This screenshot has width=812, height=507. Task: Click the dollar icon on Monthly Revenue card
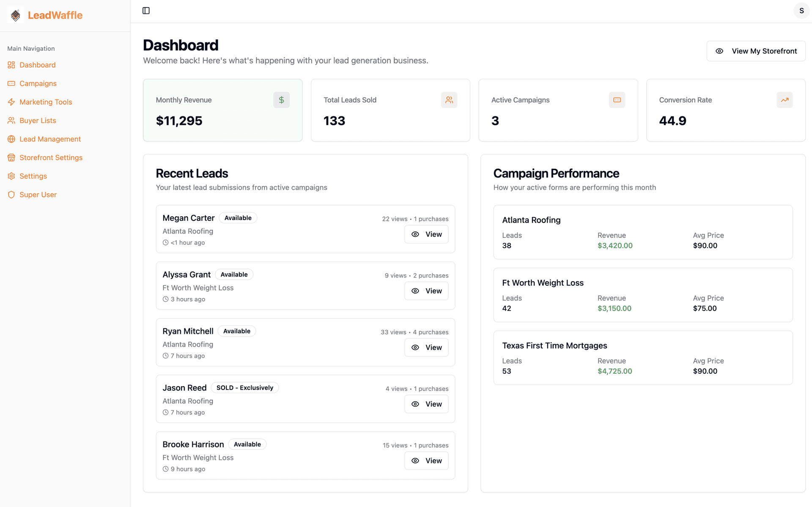281,100
